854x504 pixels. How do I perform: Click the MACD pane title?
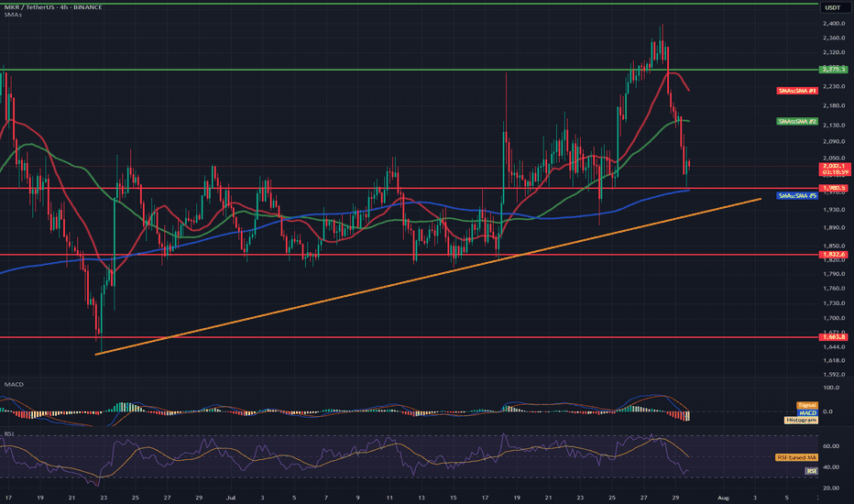click(x=14, y=384)
